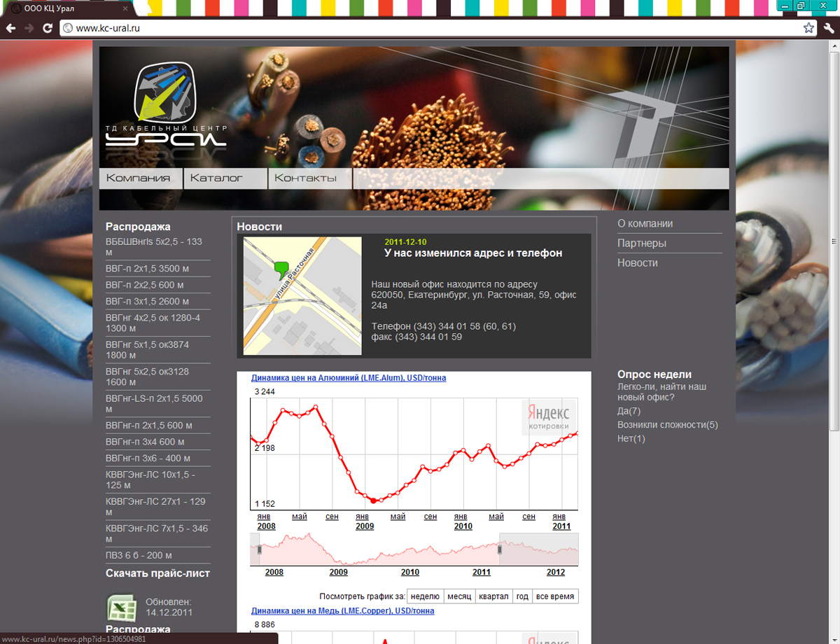840x644 pixels.
Task: Open О компании in the right sidebar
Action: [x=645, y=224]
